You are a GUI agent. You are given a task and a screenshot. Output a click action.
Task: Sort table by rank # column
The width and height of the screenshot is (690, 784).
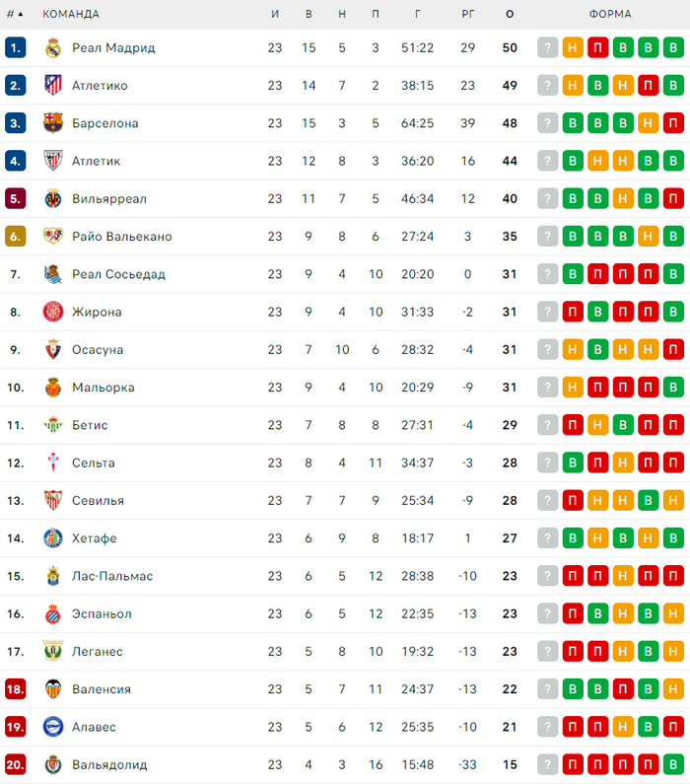[15, 14]
